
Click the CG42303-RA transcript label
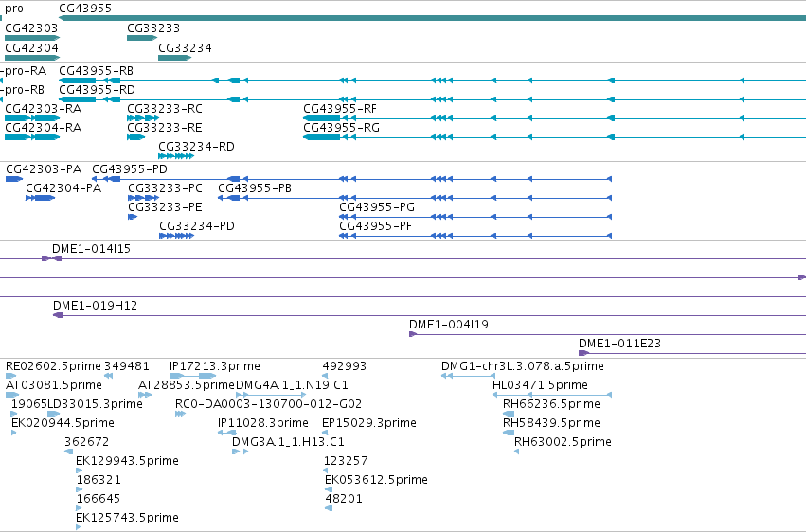[44, 108]
